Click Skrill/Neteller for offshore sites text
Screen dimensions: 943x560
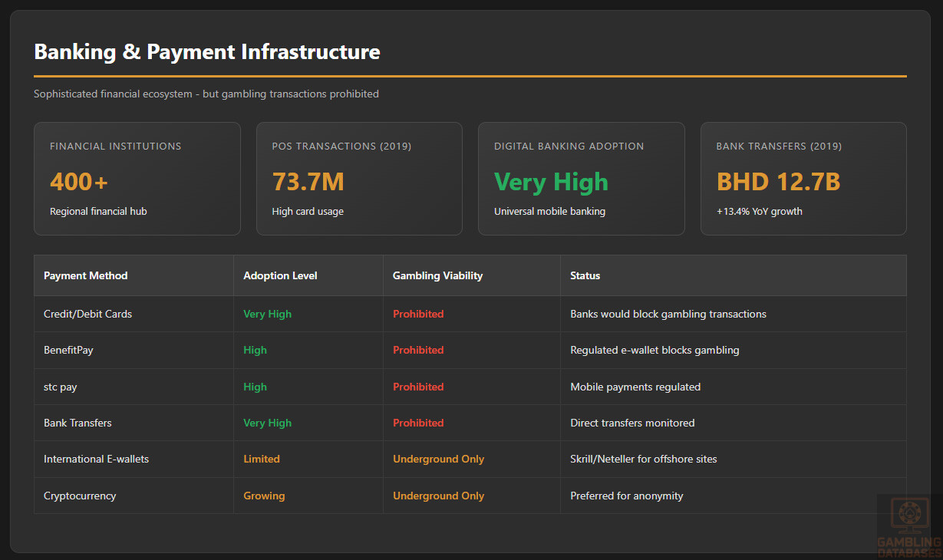coord(643,459)
